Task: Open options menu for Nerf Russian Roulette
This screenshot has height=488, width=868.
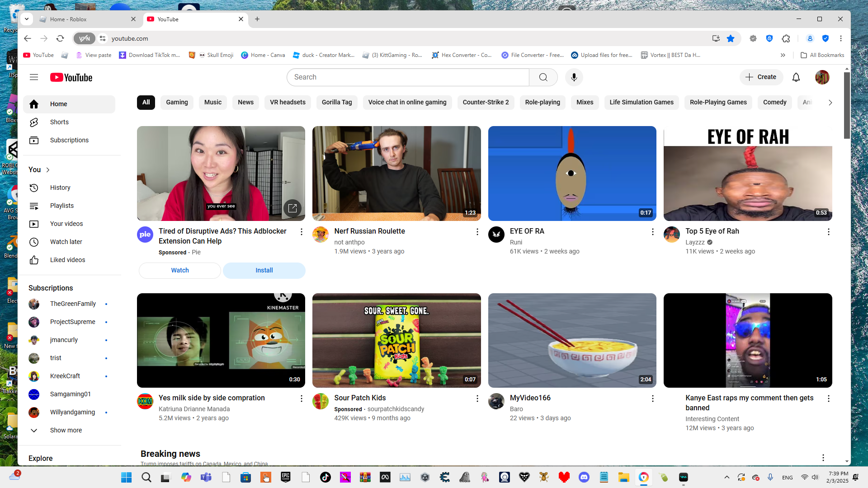Action: tap(477, 232)
